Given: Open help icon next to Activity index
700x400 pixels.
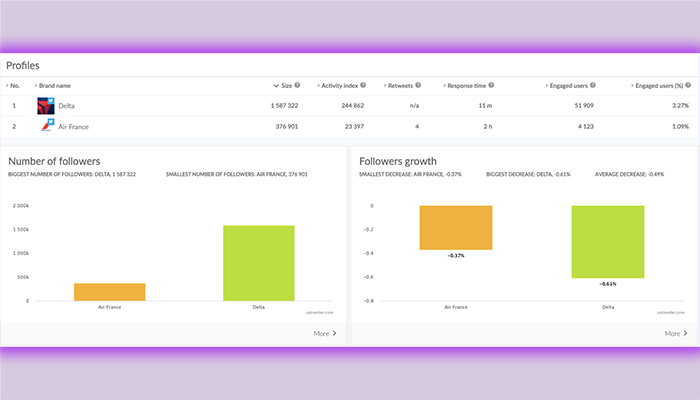Looking at the screenshot, I should pyautogui.click(x=363, y=85).
